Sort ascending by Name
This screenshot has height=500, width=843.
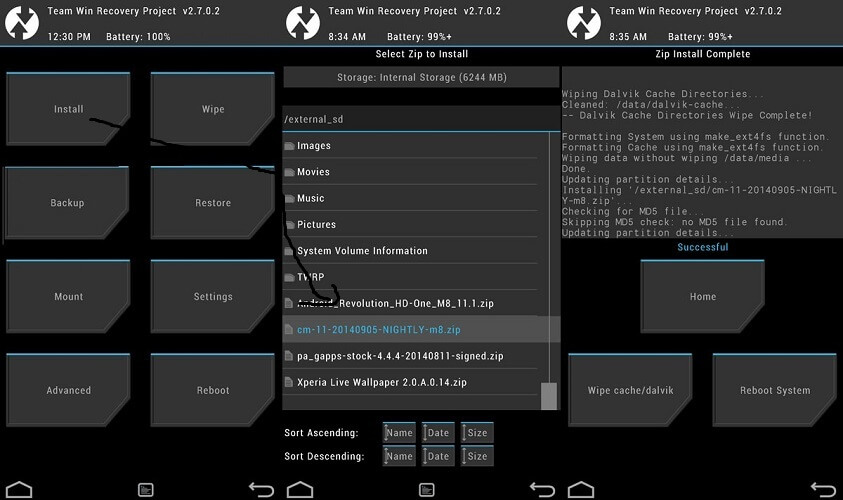(x=398, y=433)
